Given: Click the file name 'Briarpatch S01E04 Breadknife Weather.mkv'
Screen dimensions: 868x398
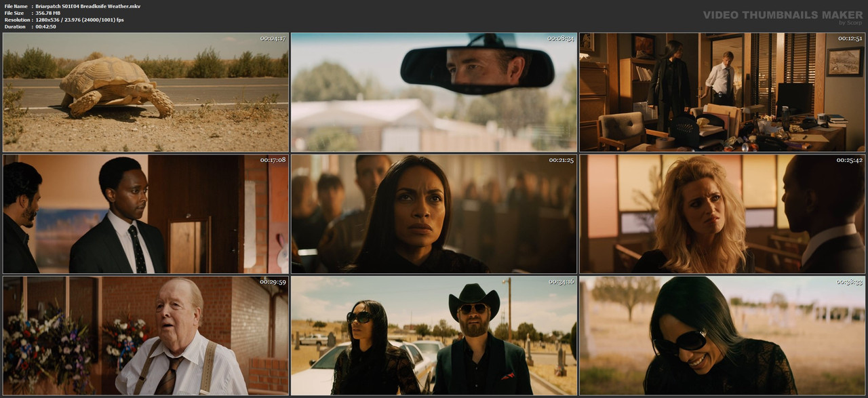Looking at the screenshot, I should coord(88,6).
